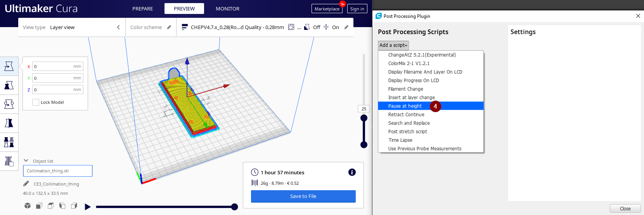Click the Sign in button
The image size is (644, 215).
click(357, 9)
